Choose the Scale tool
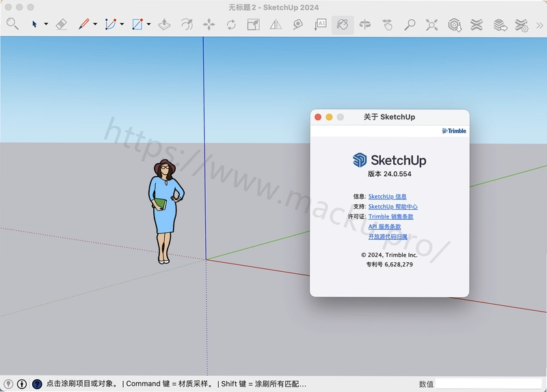 pyautogui.click(x=253, y=25)
